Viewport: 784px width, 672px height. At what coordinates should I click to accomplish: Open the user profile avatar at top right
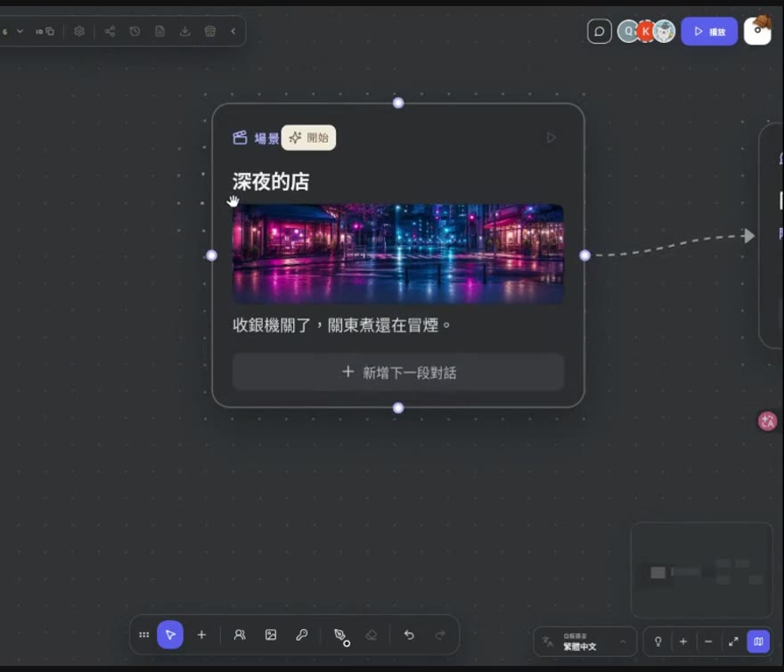757,30
